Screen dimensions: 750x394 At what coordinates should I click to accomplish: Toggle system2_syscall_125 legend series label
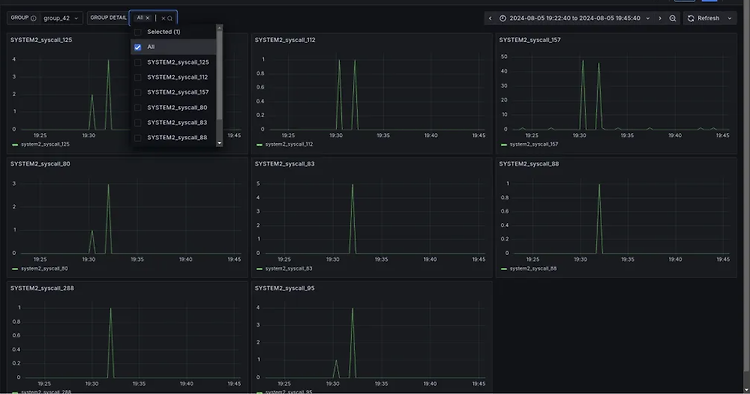45,144
